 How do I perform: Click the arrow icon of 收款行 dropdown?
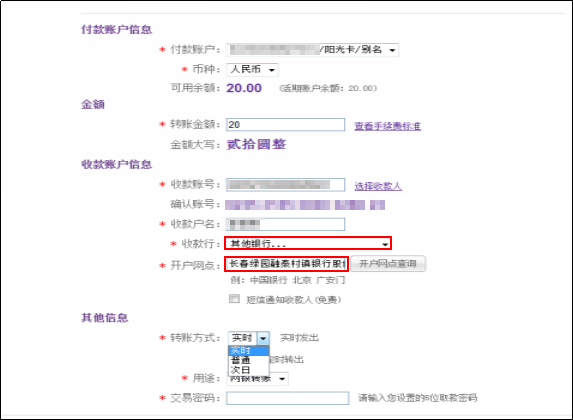click(385, 244)
